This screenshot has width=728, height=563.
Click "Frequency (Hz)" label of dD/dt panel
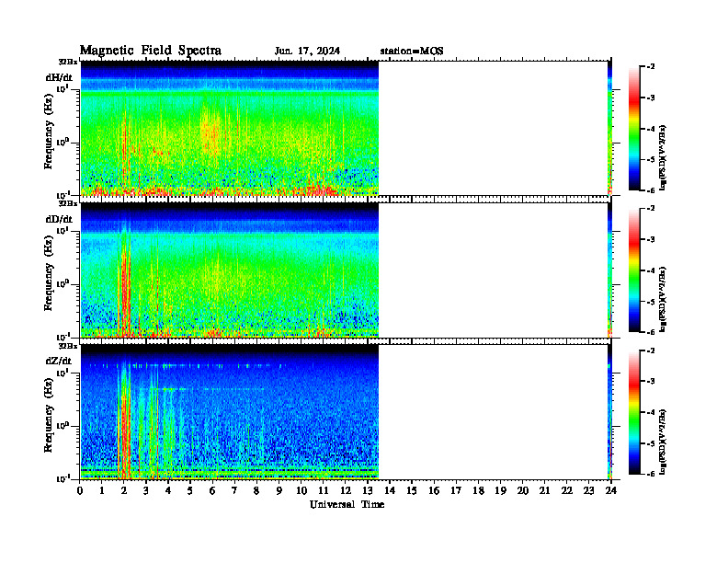pyautogui.click(x=49, y=273)
